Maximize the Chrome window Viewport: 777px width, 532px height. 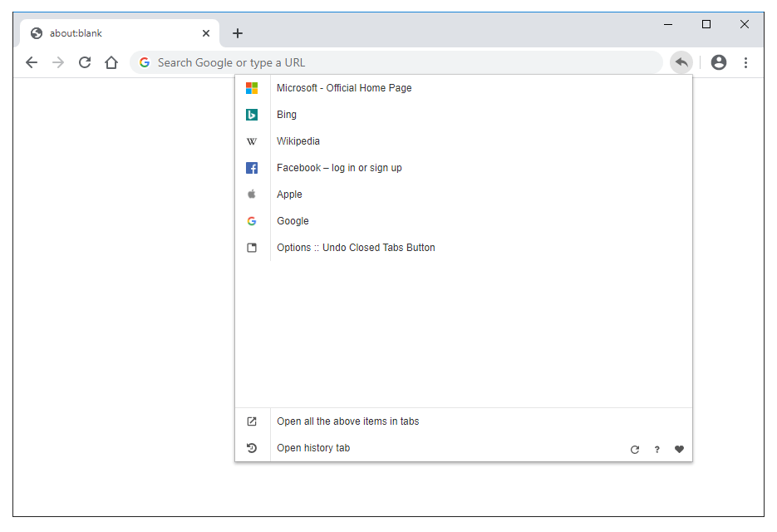tap(706, 24)
